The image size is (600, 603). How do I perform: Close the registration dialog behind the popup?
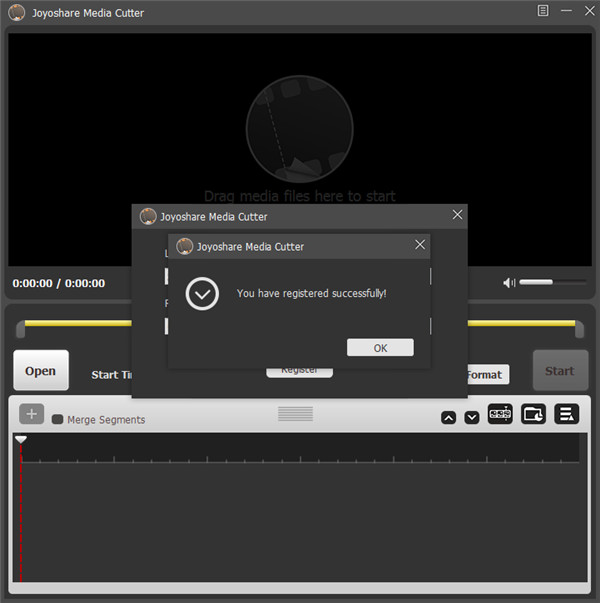point(457,215)
